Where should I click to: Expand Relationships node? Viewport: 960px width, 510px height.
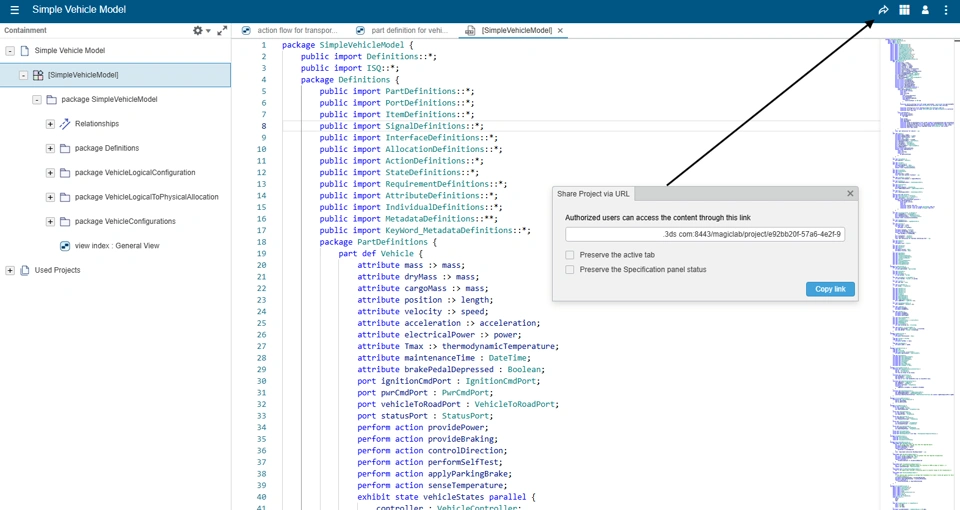click(50, 124)
